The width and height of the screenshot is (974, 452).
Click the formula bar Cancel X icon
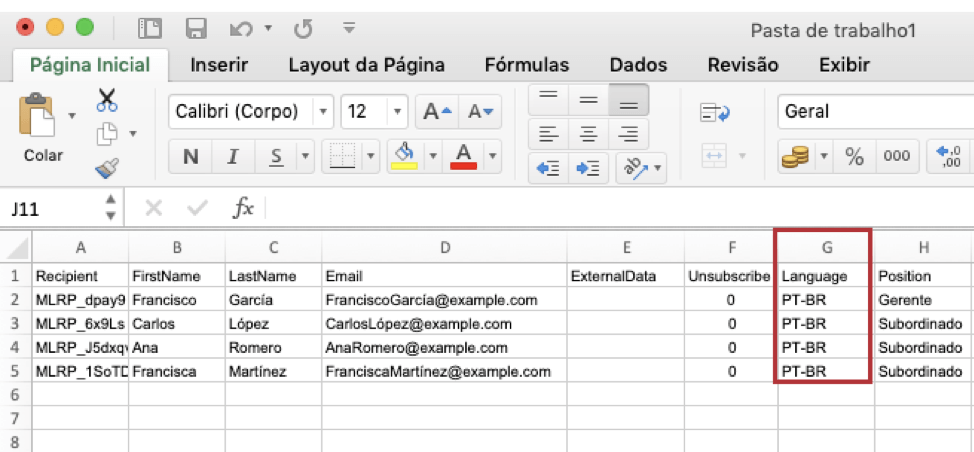pyautogui.click(x=153, y=209)
